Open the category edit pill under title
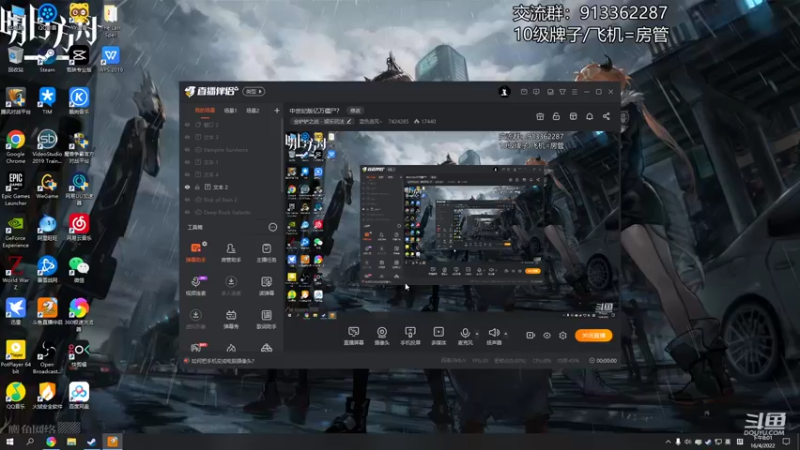The width and height of the screenshot is (800, 450). (322, 121)
